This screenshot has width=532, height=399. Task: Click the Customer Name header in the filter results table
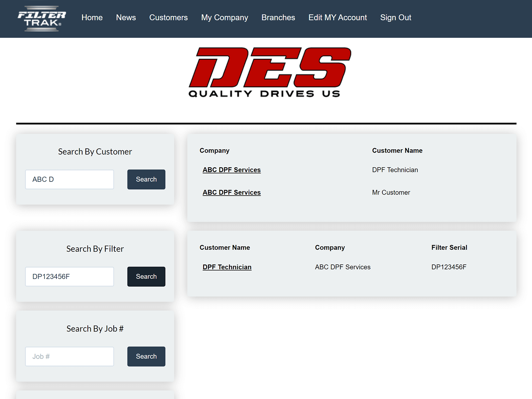pos(225,247)
